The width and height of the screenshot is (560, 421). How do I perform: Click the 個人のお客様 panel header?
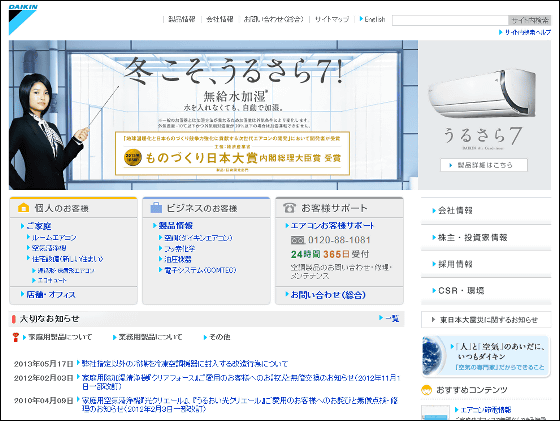click(x=73, y=208)
